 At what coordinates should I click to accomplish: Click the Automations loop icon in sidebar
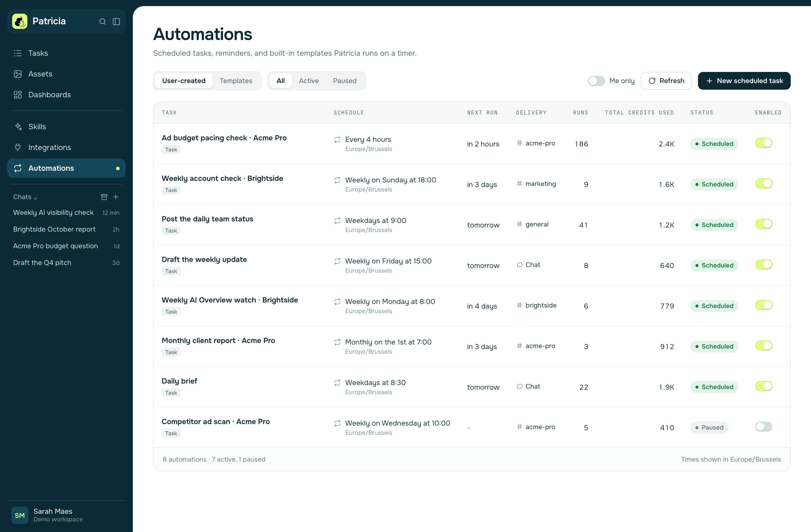click(18, 168)
